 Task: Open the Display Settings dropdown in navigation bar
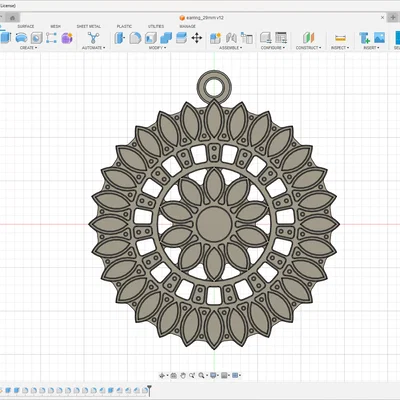pos(214,376)
